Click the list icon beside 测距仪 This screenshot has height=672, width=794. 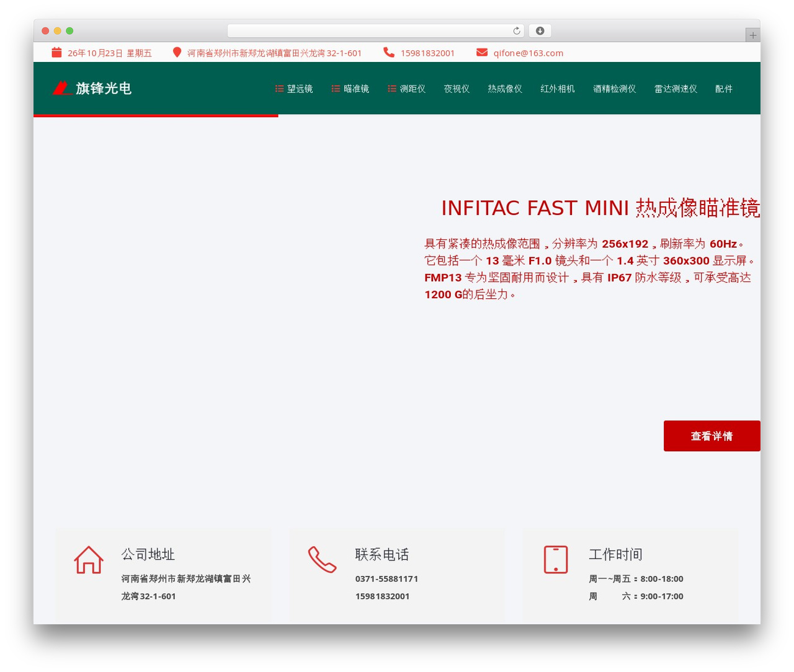(x=392, y=89)
